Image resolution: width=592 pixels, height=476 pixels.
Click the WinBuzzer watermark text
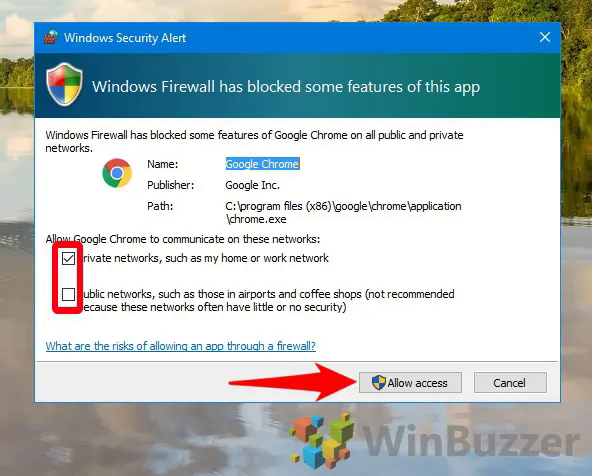click(x=471, y=441)
